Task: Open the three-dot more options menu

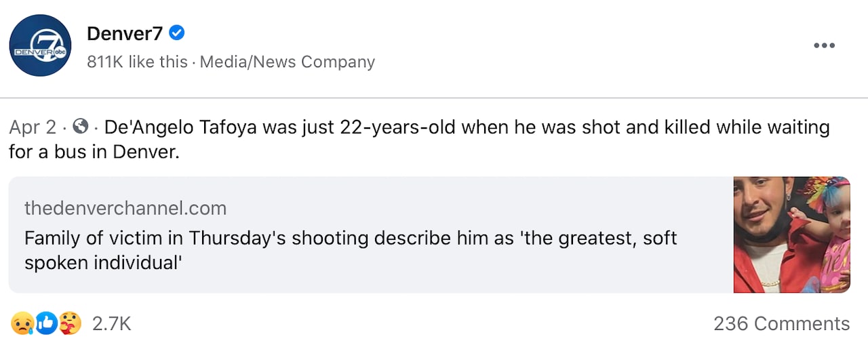Action: [x=824, y=45]
